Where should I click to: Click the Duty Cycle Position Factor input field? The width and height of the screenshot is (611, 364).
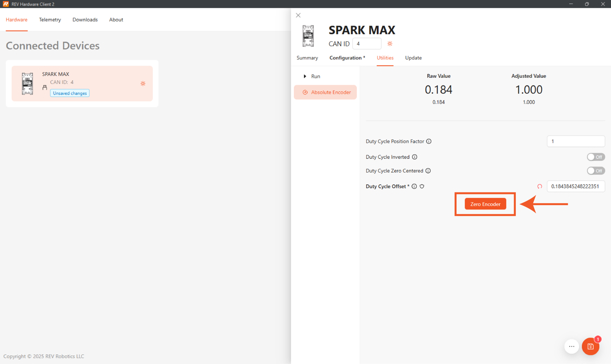[575, 142]
